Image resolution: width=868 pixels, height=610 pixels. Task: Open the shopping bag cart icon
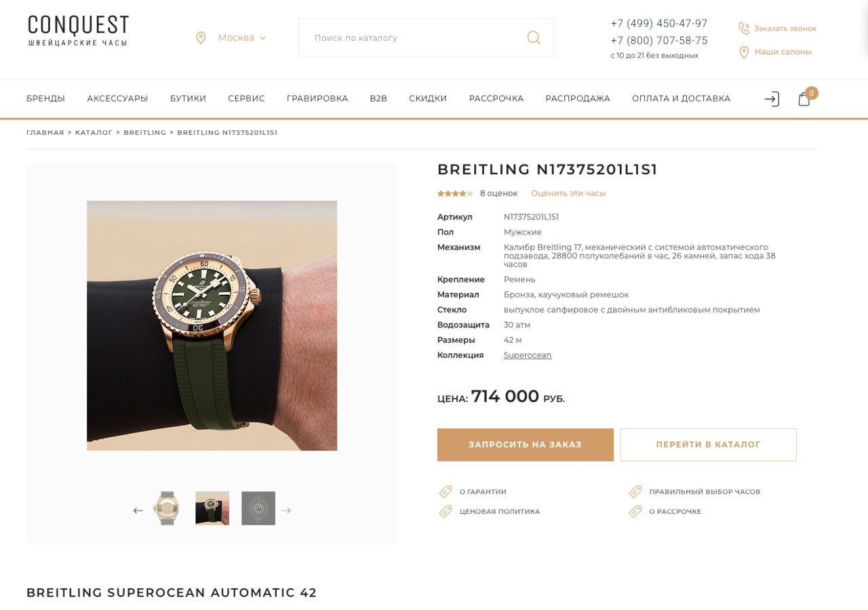(x=804, y=99)
